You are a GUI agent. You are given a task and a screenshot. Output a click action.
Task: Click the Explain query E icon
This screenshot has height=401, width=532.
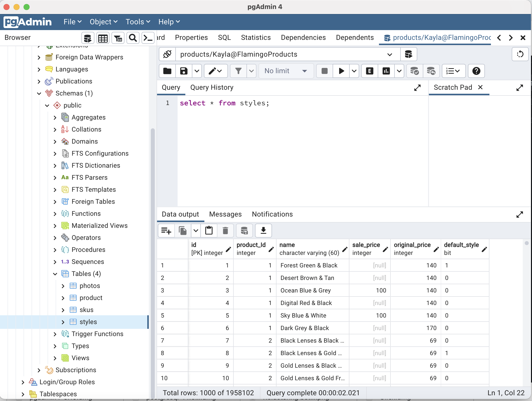click(369, 71)
